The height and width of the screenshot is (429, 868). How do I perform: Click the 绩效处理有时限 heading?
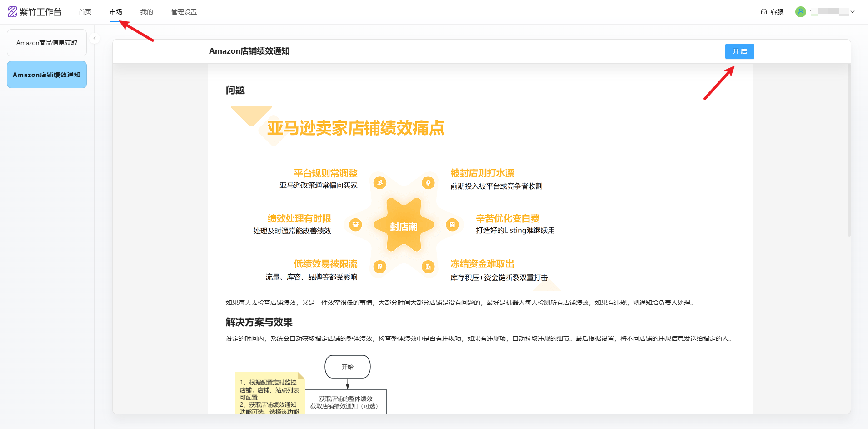click(x=299, y=218)
